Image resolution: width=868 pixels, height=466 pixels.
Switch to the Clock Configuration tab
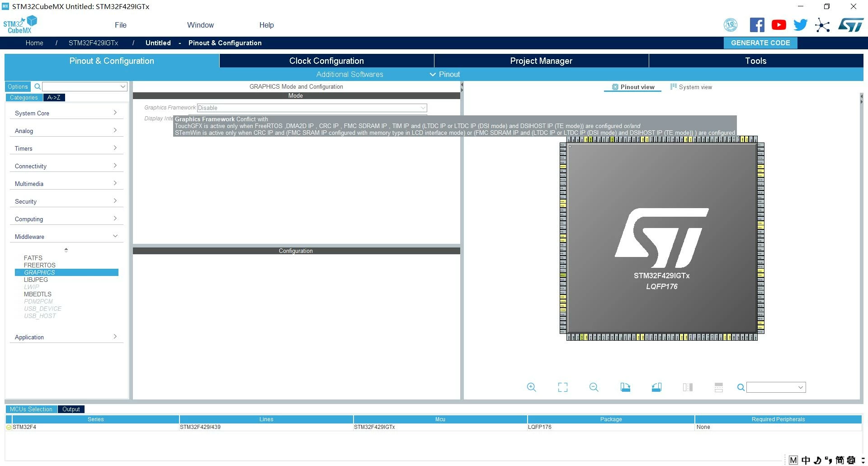tap(326, 61)
